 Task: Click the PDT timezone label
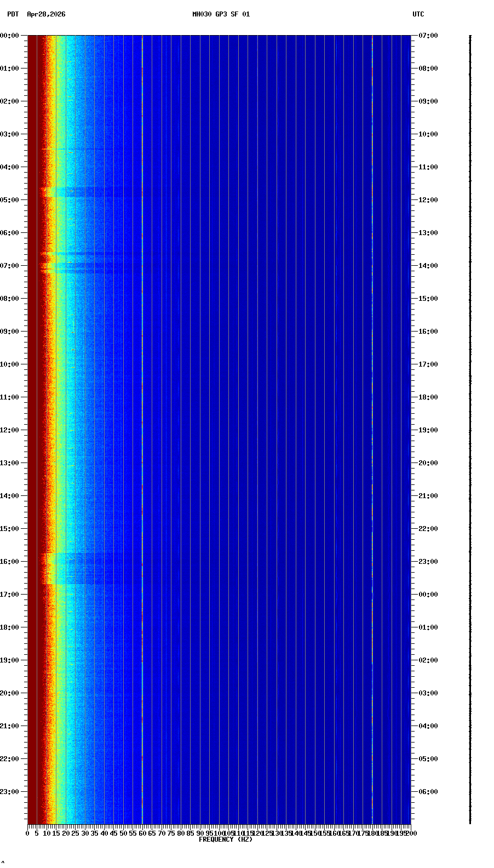(x=13, y=14)
